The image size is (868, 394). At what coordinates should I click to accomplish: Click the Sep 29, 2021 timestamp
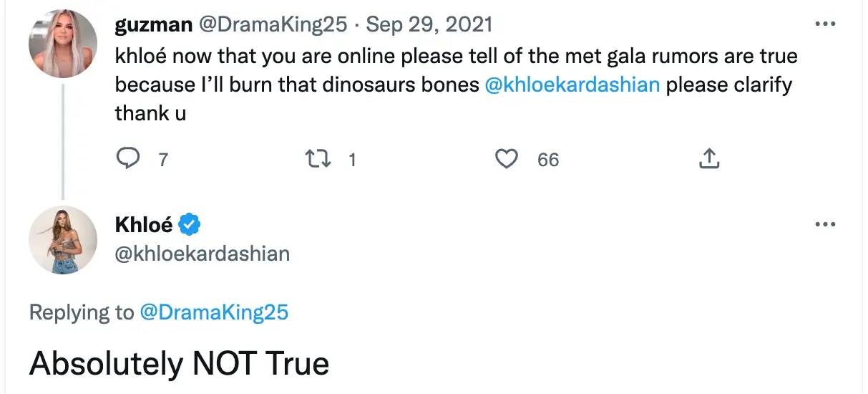pos(429,24)
